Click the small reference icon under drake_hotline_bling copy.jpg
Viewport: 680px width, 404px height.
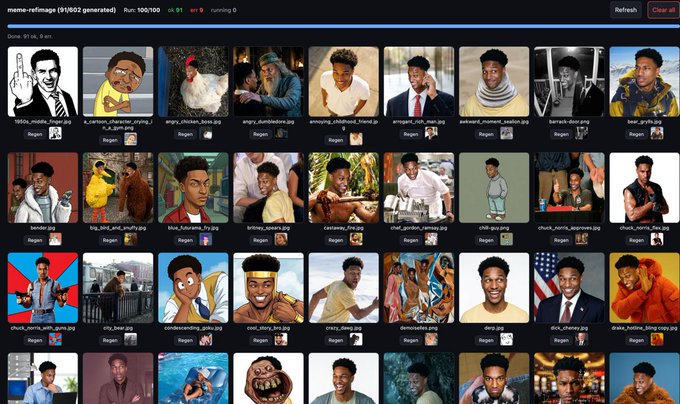[x=657, y=339]
